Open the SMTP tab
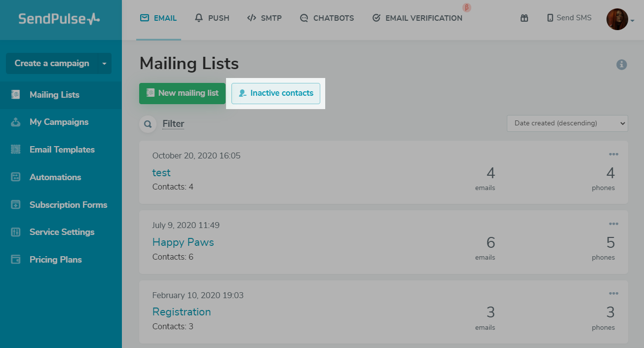 (x=265, y=18)
